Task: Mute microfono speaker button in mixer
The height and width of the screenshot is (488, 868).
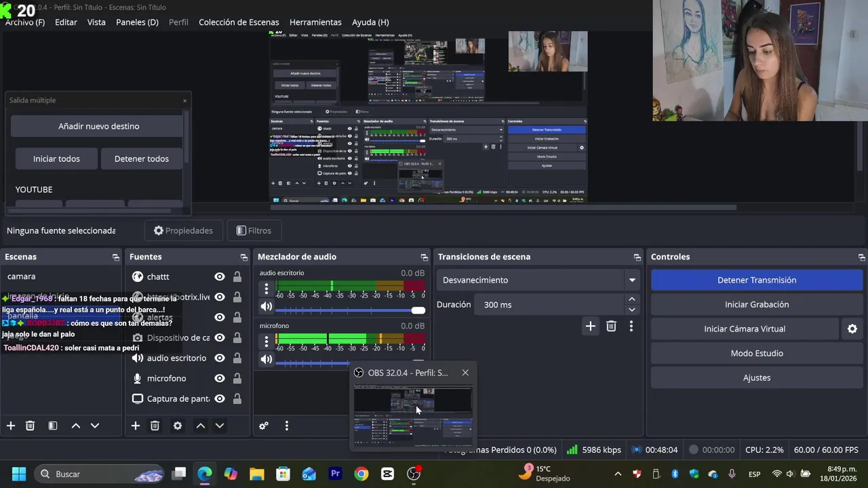Action: (267, 359)
